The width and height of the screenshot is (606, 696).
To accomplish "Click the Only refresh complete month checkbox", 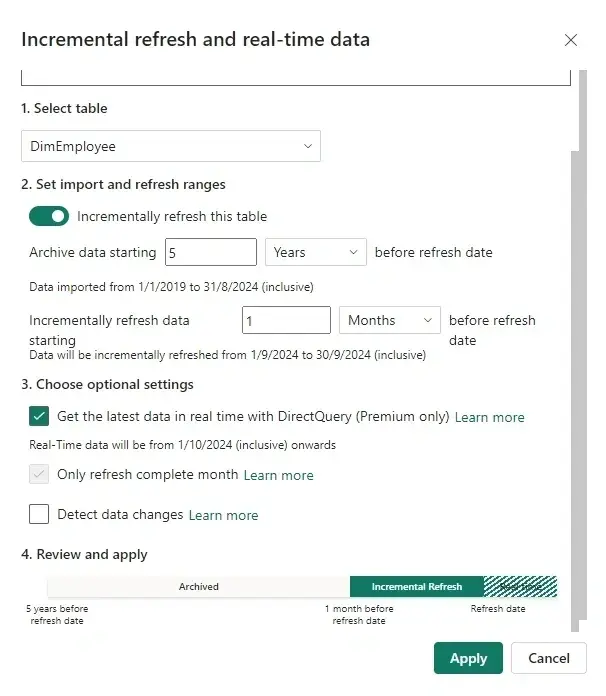I will (x=40, y=474).
